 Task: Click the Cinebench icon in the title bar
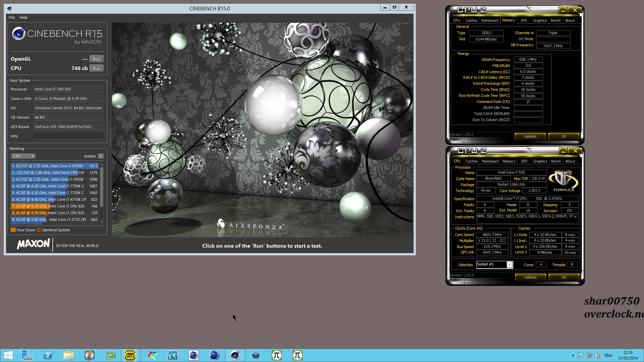(x=9, y=8)
